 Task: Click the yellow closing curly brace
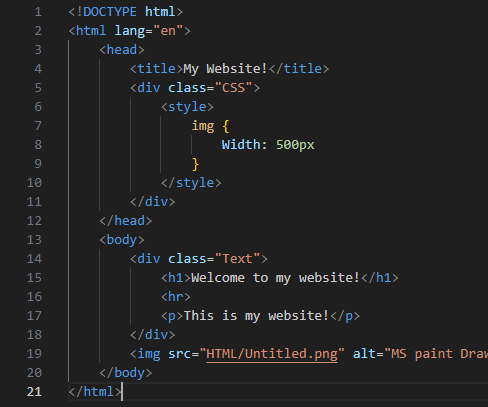point(195,164)
